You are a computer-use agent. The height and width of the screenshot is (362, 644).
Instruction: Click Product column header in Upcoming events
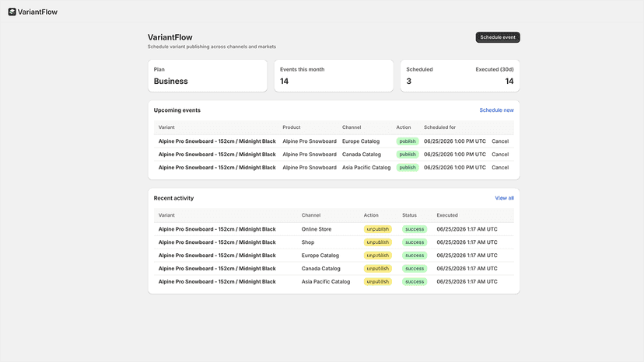tap(292, 127)
